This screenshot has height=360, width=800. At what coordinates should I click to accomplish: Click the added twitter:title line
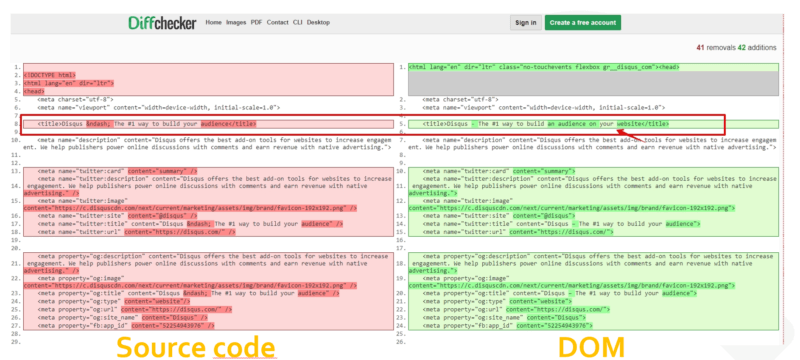(x=561, y=224)
